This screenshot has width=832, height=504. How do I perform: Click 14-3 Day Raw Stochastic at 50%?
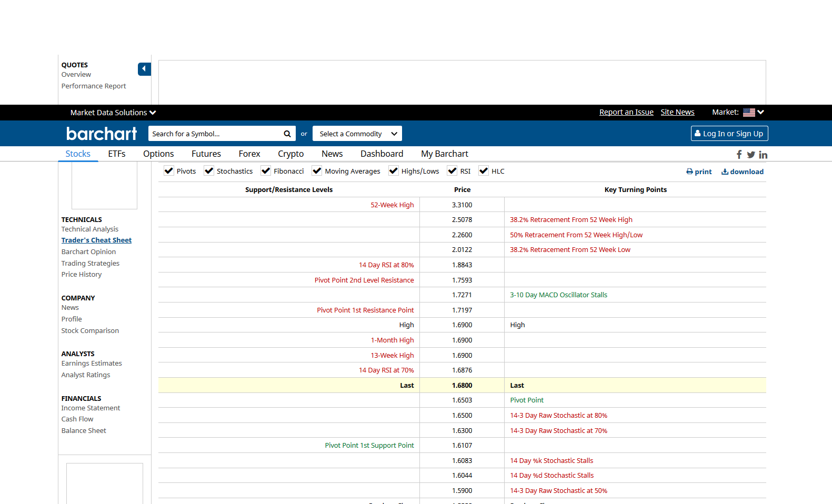point(558,491)
